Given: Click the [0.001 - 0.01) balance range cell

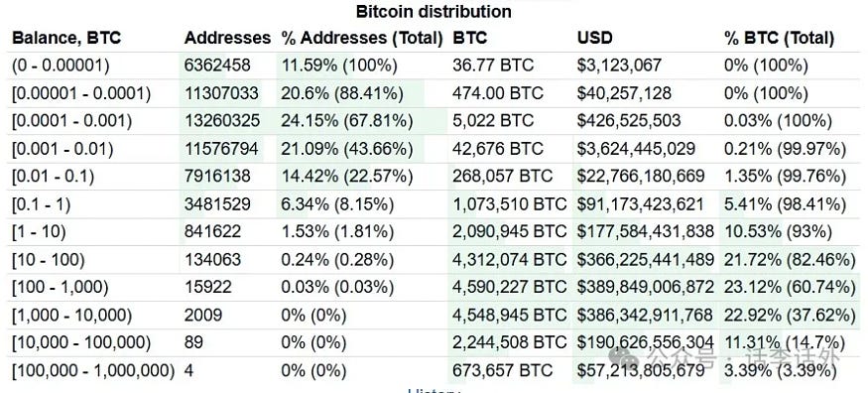Looking at the screenshot, I should pos(62,148).
